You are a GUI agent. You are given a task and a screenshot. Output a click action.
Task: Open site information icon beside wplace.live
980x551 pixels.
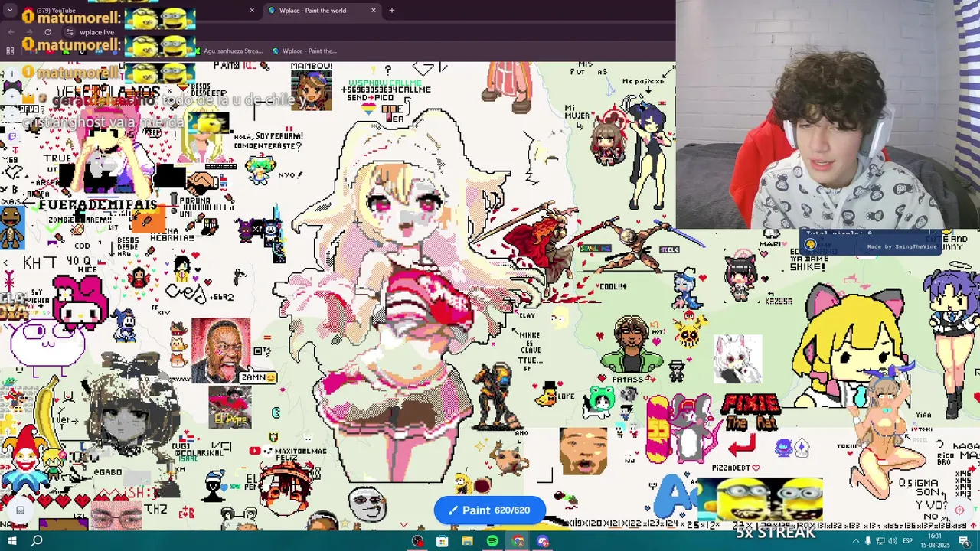point(70,32)
